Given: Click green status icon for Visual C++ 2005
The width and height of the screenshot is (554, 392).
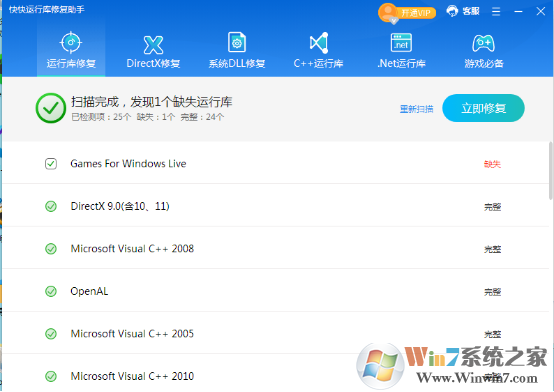Looking at the screenshot, I should point(51,334).
